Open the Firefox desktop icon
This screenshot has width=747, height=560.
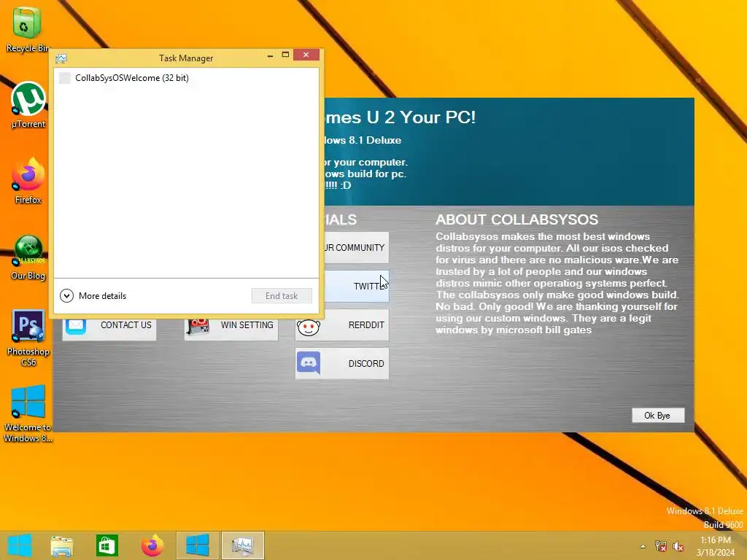(28, 182)
